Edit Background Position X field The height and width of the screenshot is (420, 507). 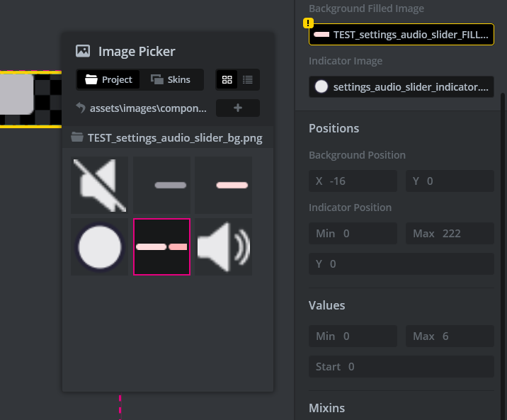point(353,181)
